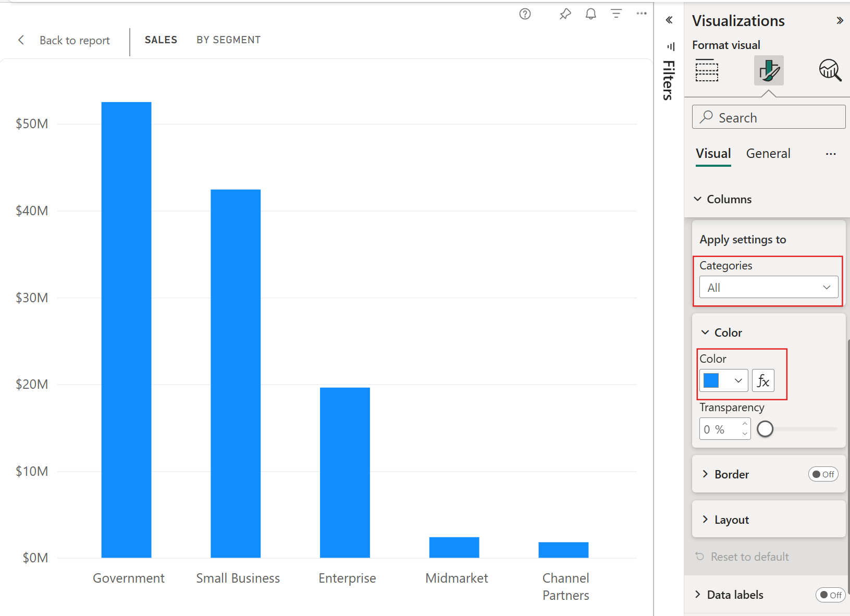
Task: Expand the Filters pane with the double-arrow
Action: tap(669, 20)
